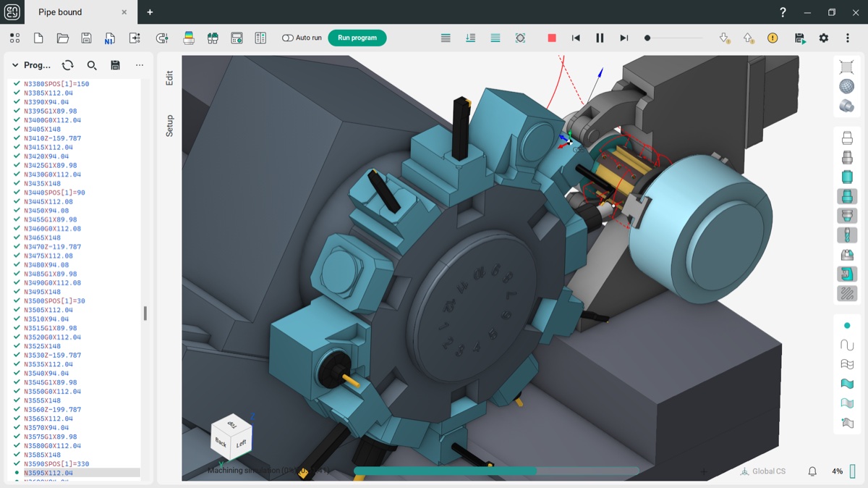This screenshot has width=868, height=488.
Task: Open the program panel more options menu
Action: (x=140, y=65)
